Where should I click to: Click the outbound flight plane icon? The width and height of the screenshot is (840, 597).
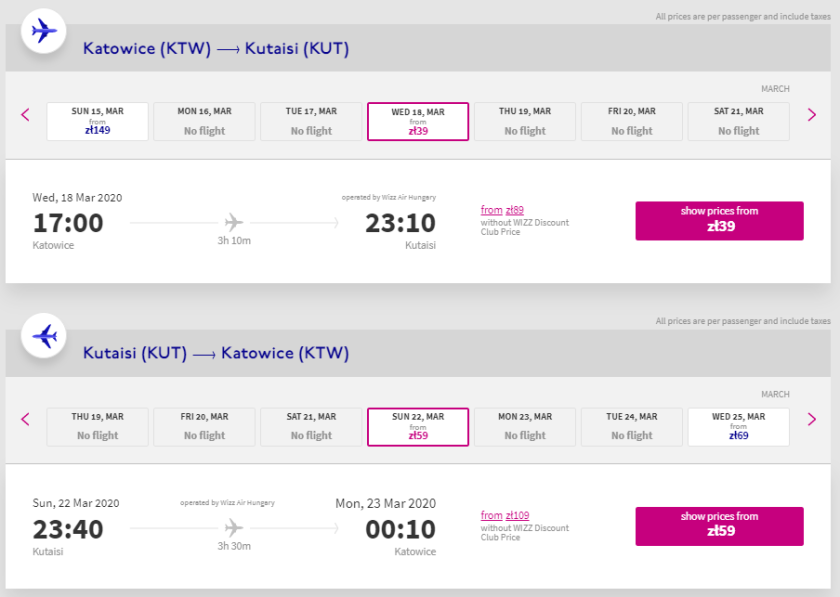click(44, 31)
